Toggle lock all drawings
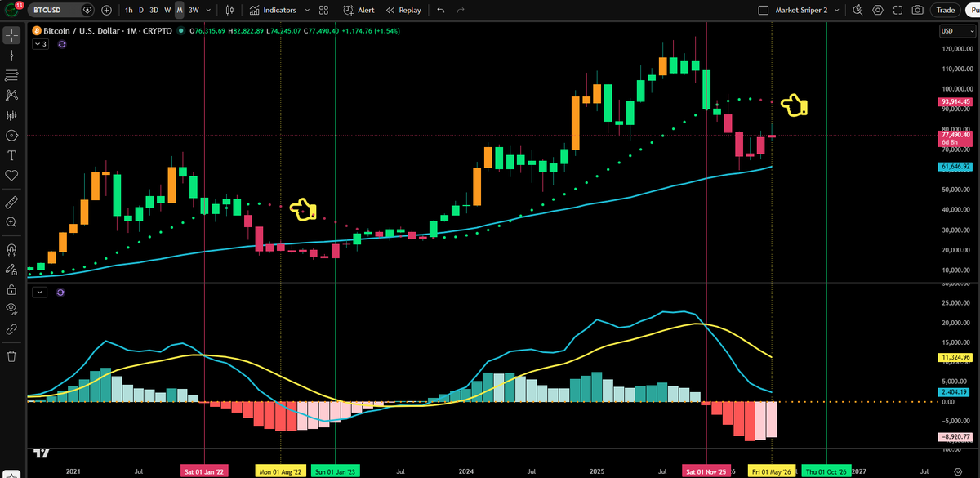The width and height of the screenshot is (980, 478). [11, 289]
